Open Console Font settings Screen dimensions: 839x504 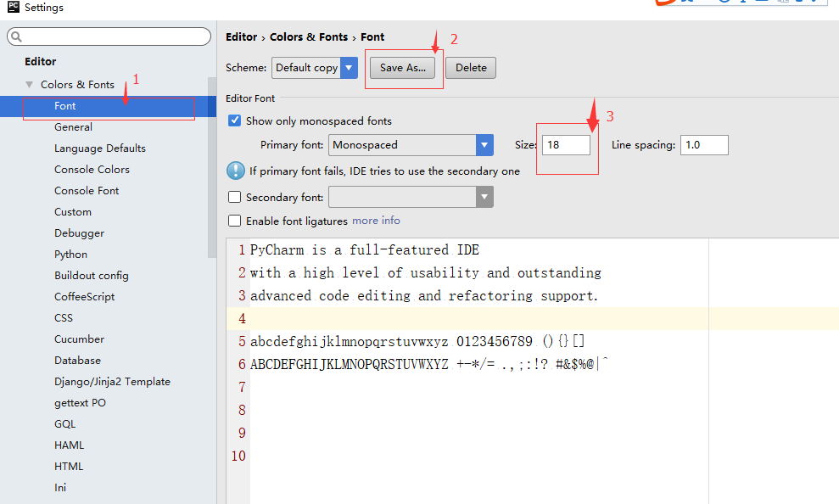click(87, 190)
